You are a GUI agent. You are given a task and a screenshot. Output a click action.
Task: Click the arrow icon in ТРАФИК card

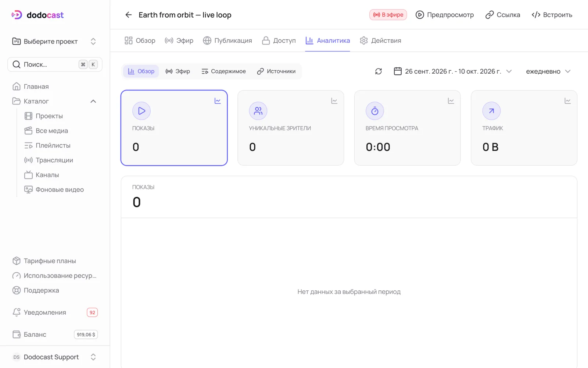tap(491, 111)
